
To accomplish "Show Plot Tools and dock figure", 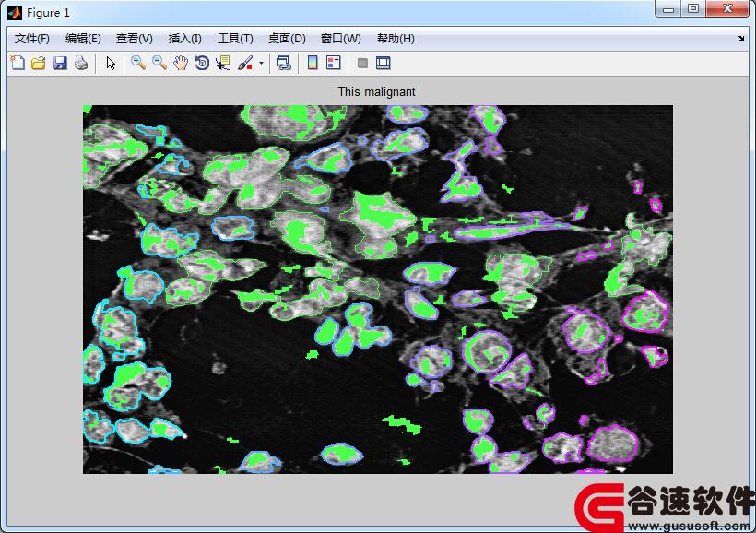I will 384,63.
